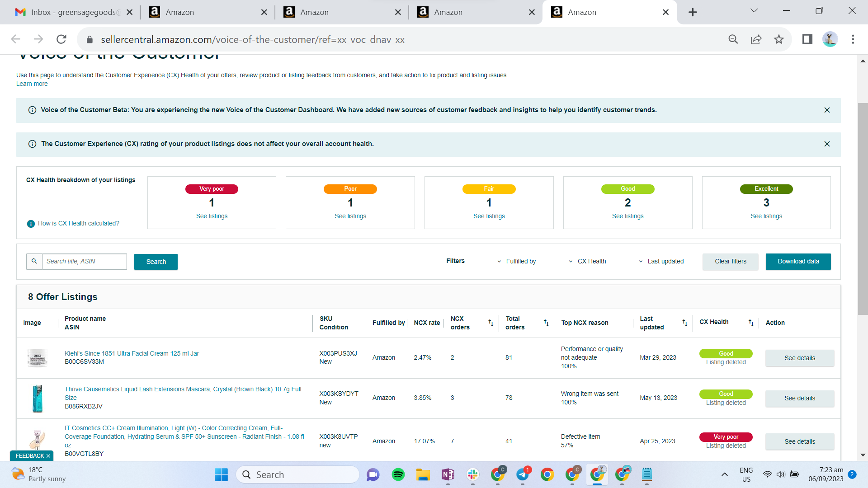Close the FEEDBACK tab
This screenshot has width=868, height=488.
coord(48,456)
